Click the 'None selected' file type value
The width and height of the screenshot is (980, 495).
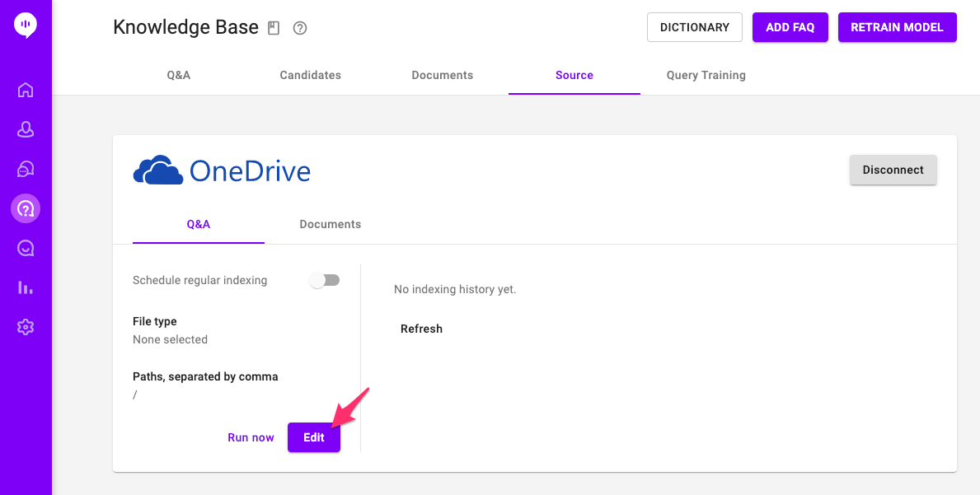pos(170,339)
